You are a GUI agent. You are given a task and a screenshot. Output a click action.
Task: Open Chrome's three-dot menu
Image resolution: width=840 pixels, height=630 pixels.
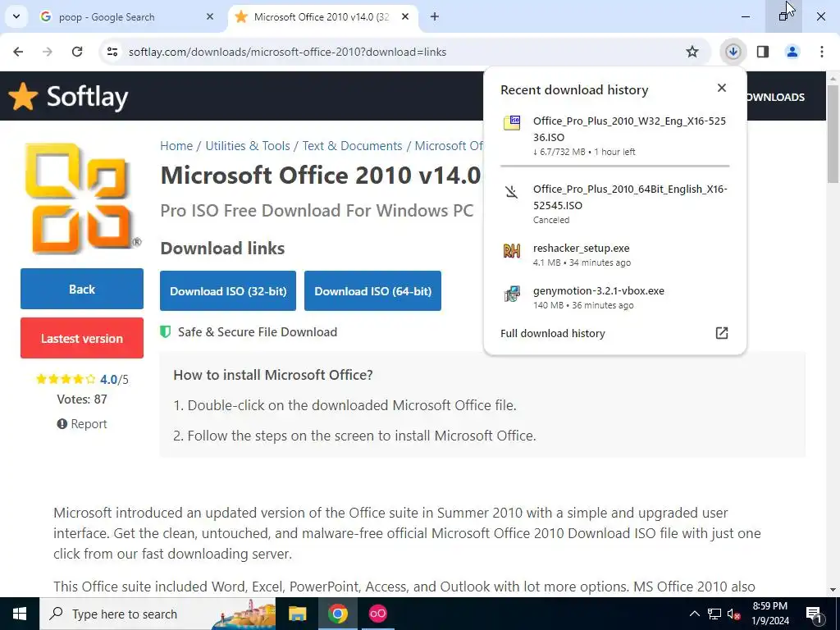(x=822, y=52)
